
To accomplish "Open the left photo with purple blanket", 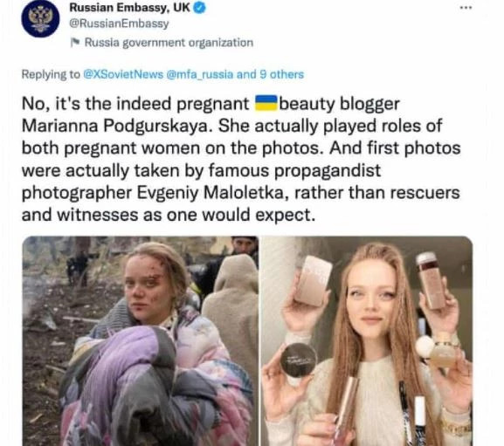I will (x=140, y=340).
